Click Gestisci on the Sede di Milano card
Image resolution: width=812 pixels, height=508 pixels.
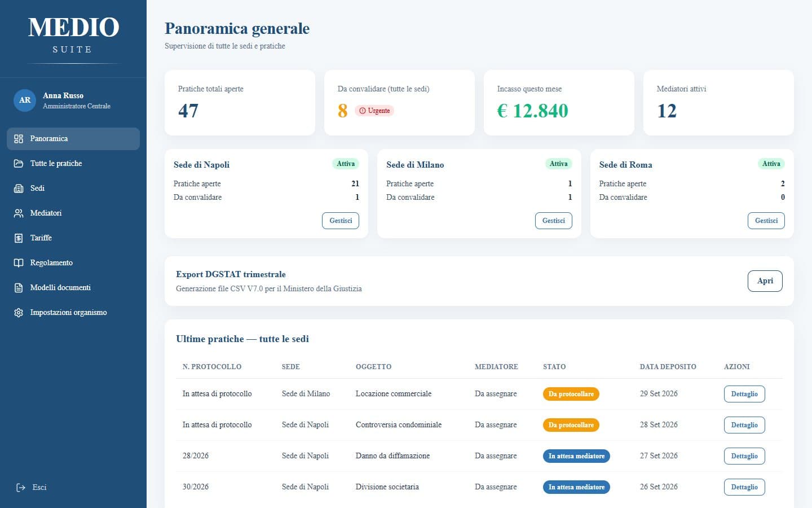(553, 221)
